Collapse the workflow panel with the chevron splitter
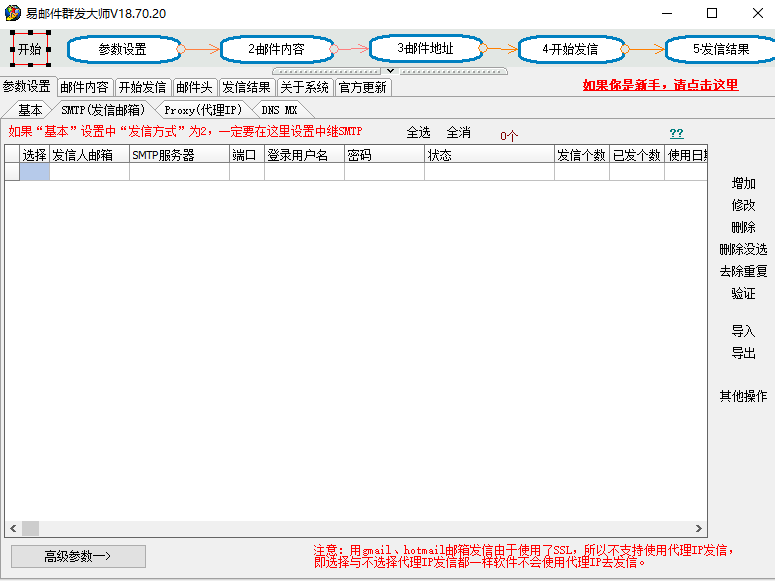Screen dimensions: 775x581 (x=390, y=71)
